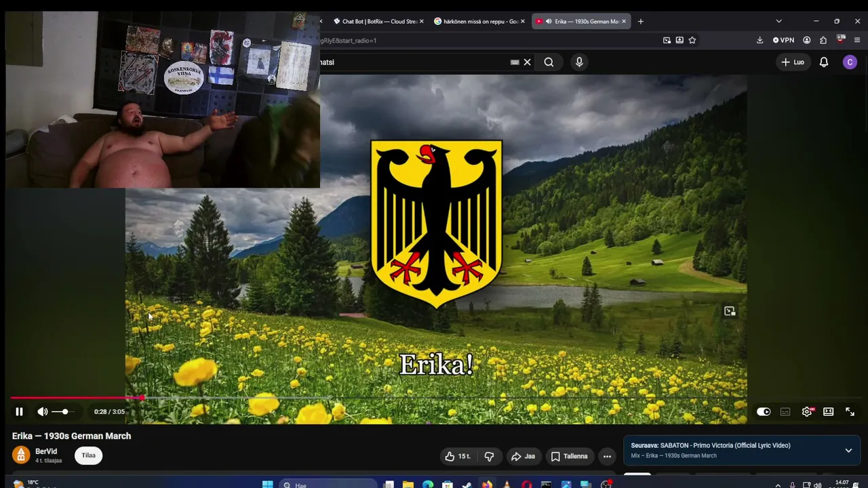This screenshot has height=488, width=868.
Task: Start voice search with microphone
Action: point(579,62)
